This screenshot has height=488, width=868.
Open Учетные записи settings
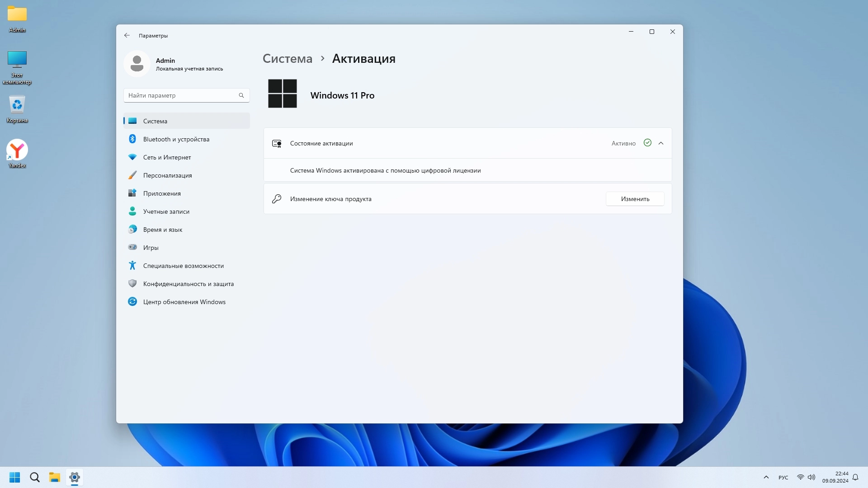(166, 211)
